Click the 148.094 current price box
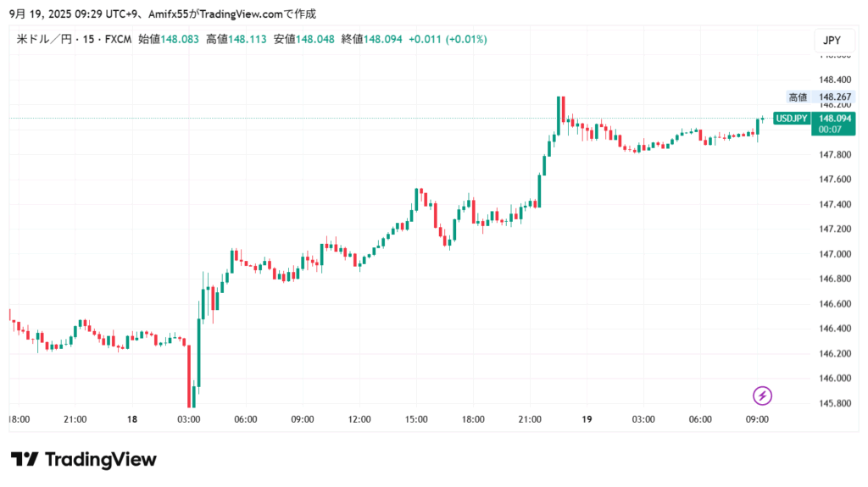The height and width of the screenshot is (487, 868). click(x=832, y=119)
